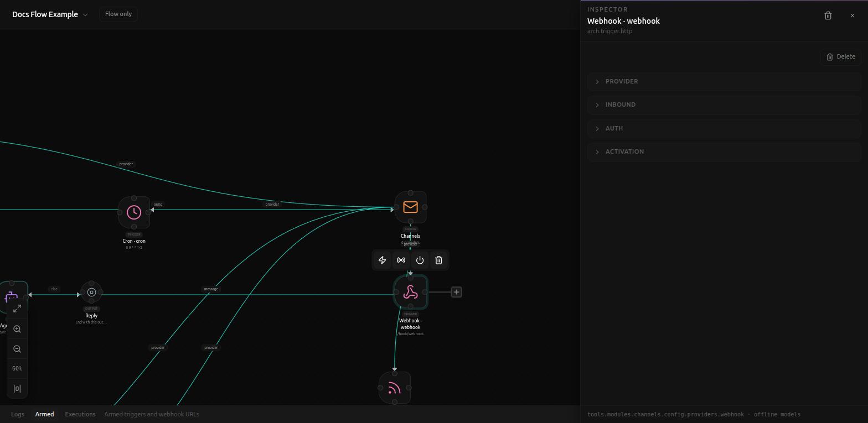Select the Channels envelope node
The image size is (868, 423).
click(411, 207)
